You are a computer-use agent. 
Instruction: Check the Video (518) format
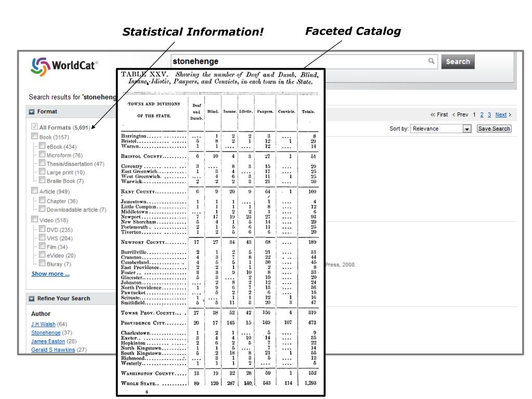[34, 219]
